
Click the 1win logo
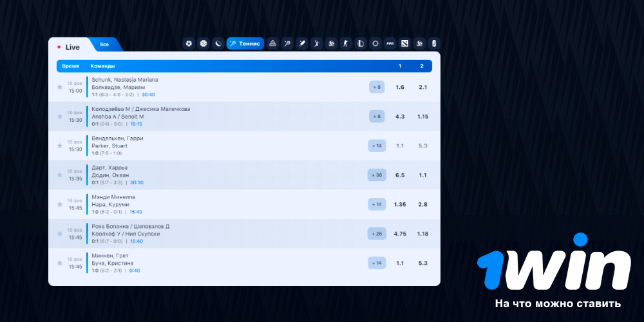[554, 261]
